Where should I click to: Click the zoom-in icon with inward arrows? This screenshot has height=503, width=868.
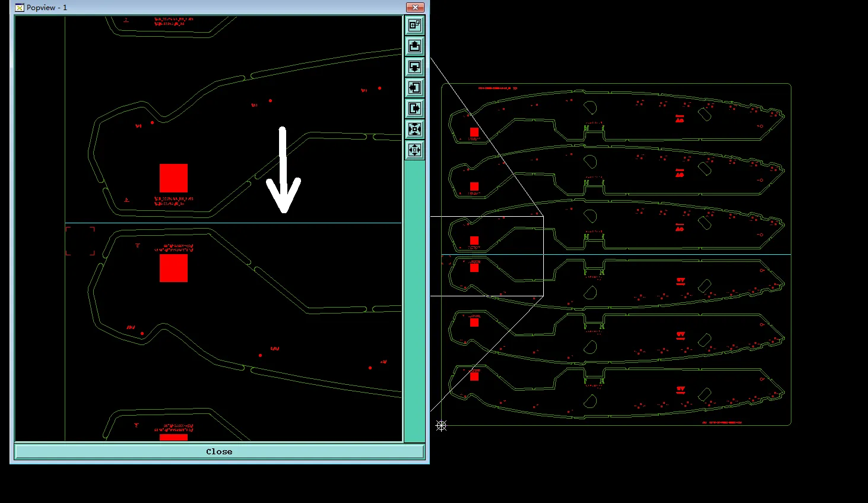pyautogui.click(x=414, y=129)
